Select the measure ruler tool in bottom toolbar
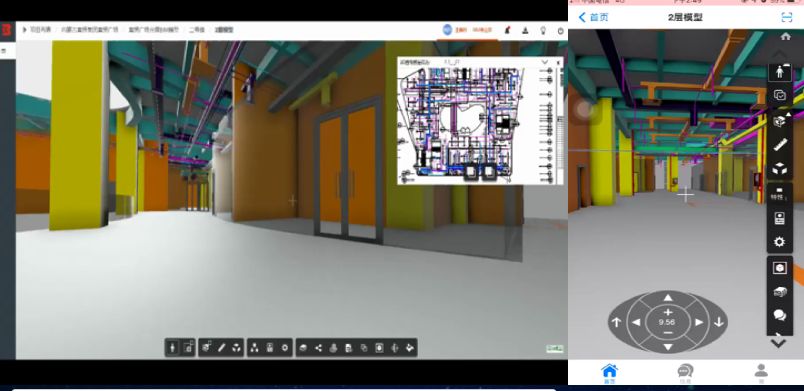Image resolution: width=804 pixels, height=391 pixels. point(222,348)
